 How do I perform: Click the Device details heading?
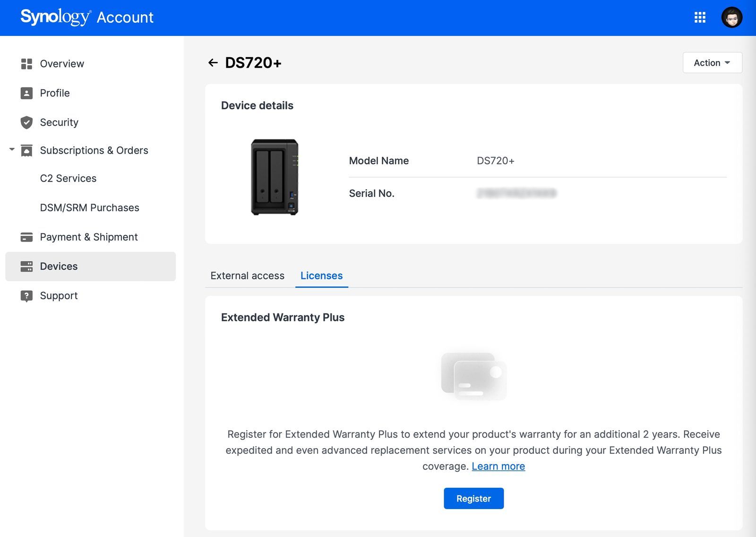[x=257, y=105]
